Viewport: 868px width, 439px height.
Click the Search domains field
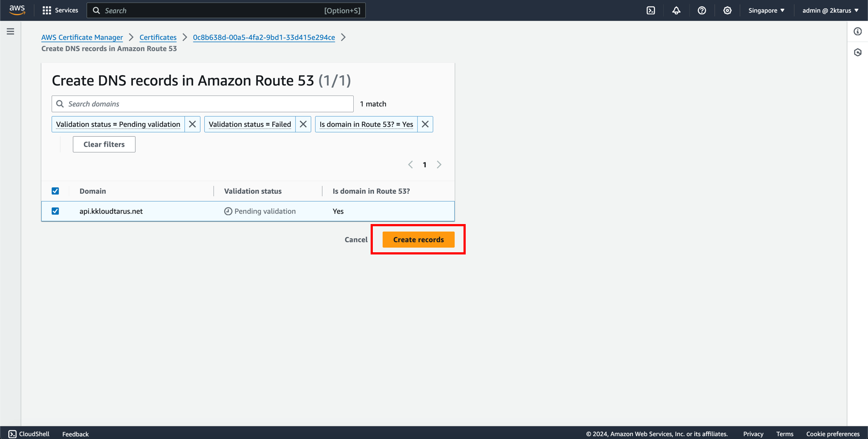(x=203, y=104)
